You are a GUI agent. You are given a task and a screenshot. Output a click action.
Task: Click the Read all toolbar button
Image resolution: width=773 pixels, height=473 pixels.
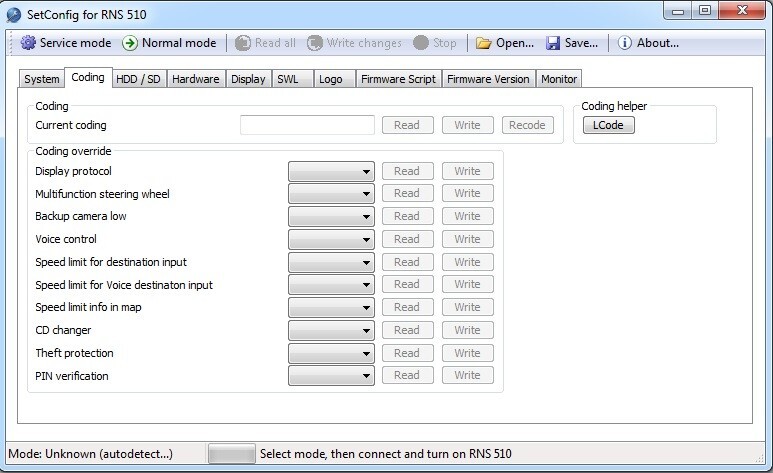(x=265, y=43)
